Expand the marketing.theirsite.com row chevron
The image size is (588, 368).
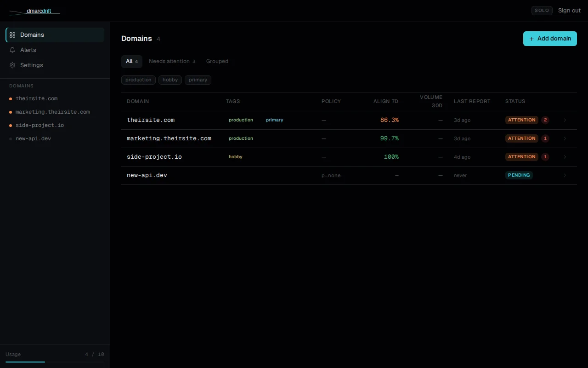[565, 138]
